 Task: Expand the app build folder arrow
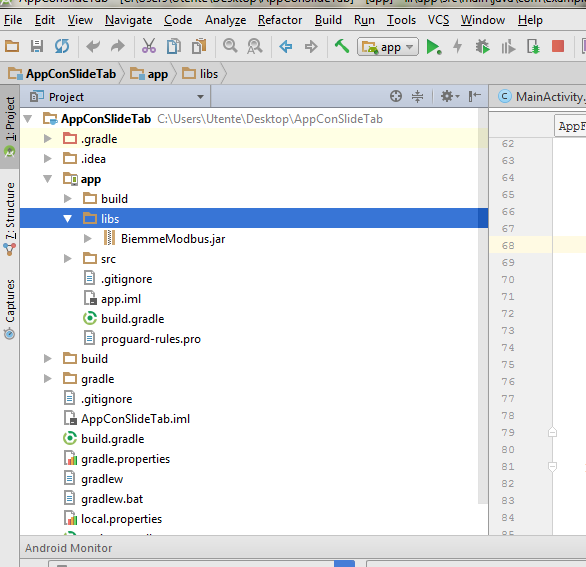(x=68, y=198)
